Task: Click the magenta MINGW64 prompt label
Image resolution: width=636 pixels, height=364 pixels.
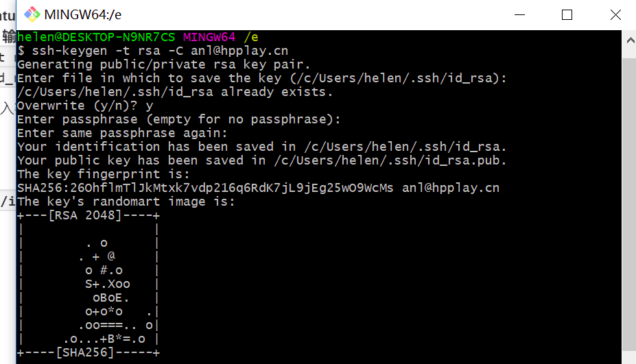Action: 209,37
